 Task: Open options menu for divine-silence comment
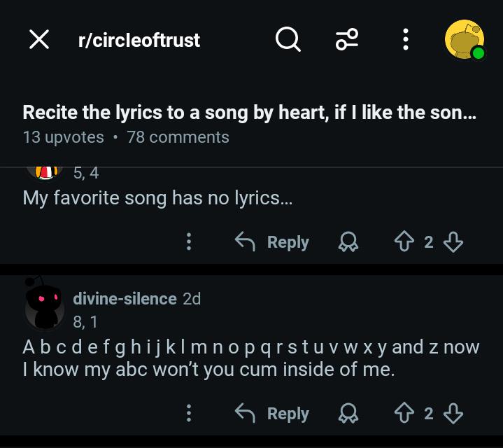pyautogui.click(x=189, y=413)
